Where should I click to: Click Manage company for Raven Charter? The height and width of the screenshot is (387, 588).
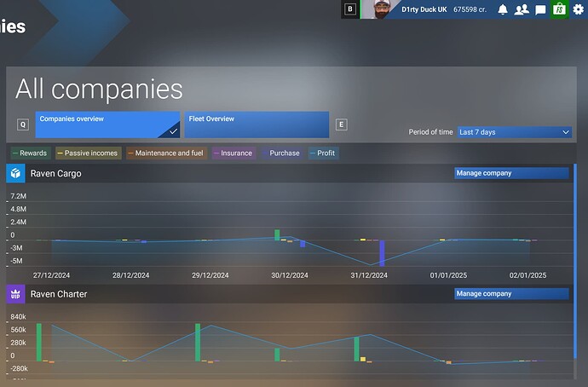[x=511, y=293]
